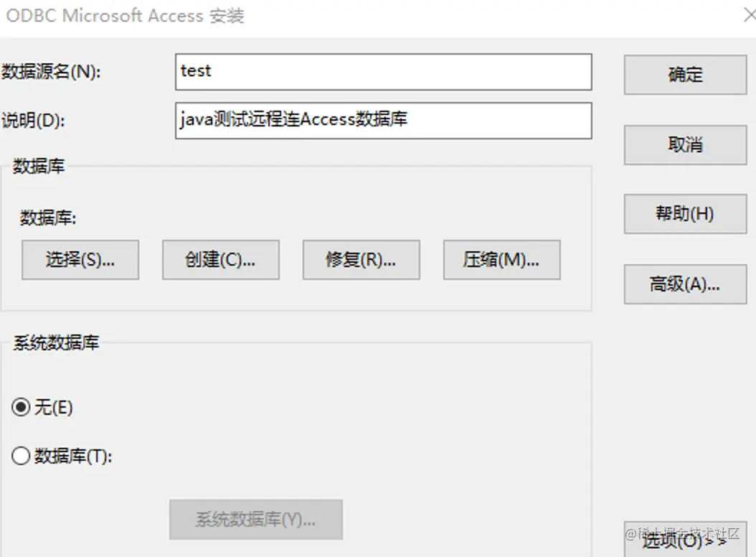Viewport: 756px width, 557px height.
Task: Click the 取消 button
Action: (685, 145)
